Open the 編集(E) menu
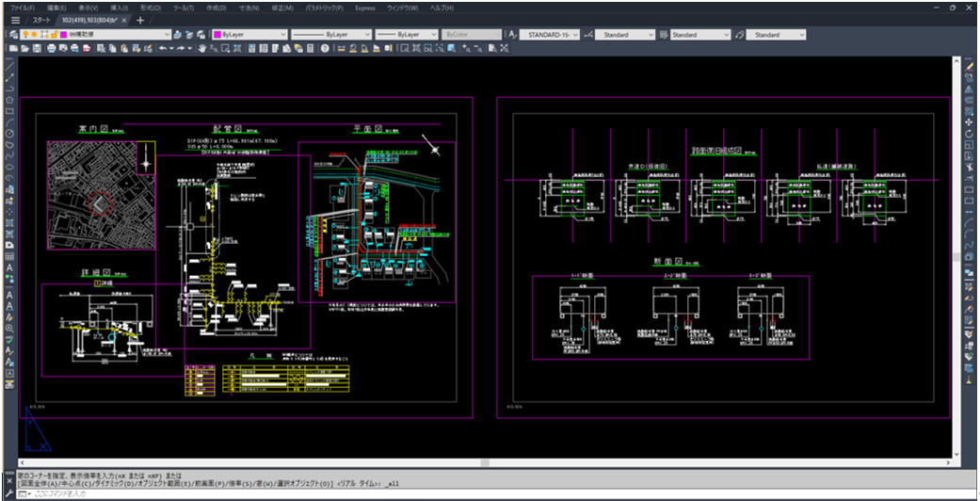This screenshot has height=501, width=980. [x=56, y=8]
